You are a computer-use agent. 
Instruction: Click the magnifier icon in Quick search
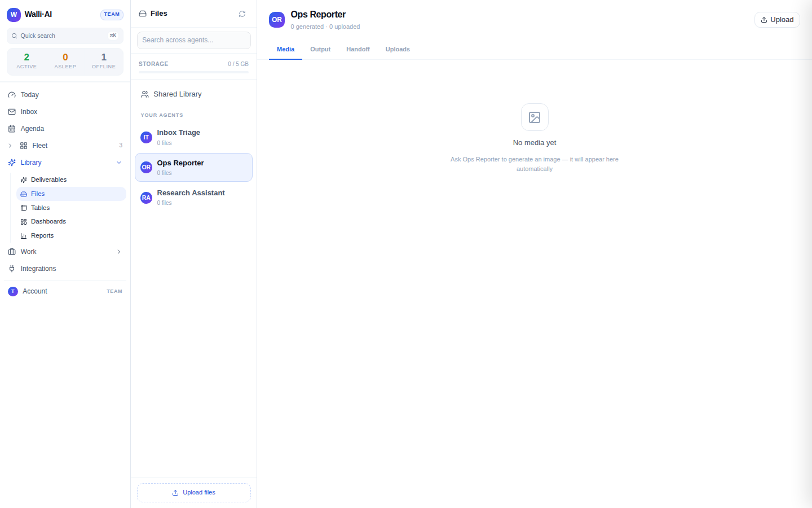(x=14, y=36)
